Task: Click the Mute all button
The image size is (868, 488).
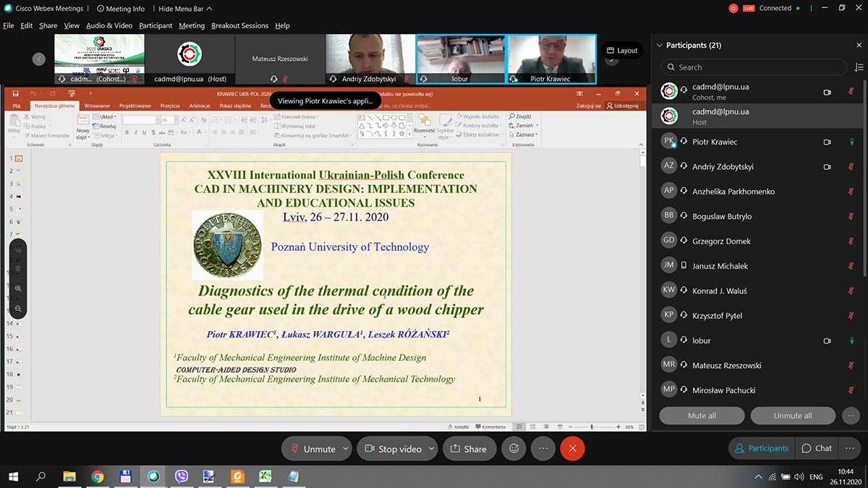Action: (x=702, y=416)
